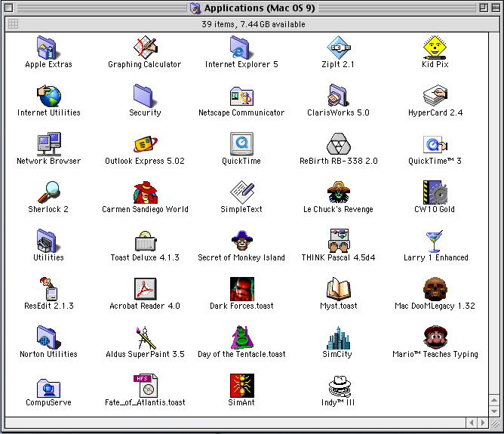Click the Netscape Communicator icon
This screenshot has height=434, width=504.
pyautogui.click(x=241, y=95)
